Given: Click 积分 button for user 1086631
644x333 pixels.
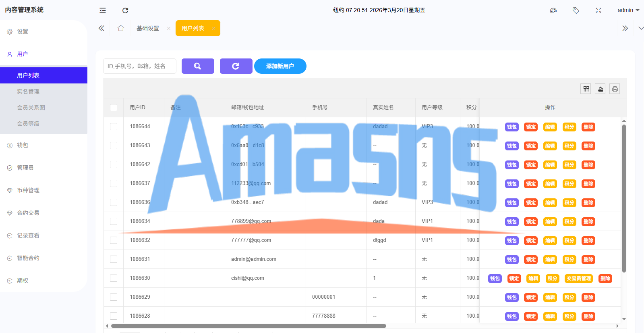Looking at the screenshot, I should [x=569, y=260].
